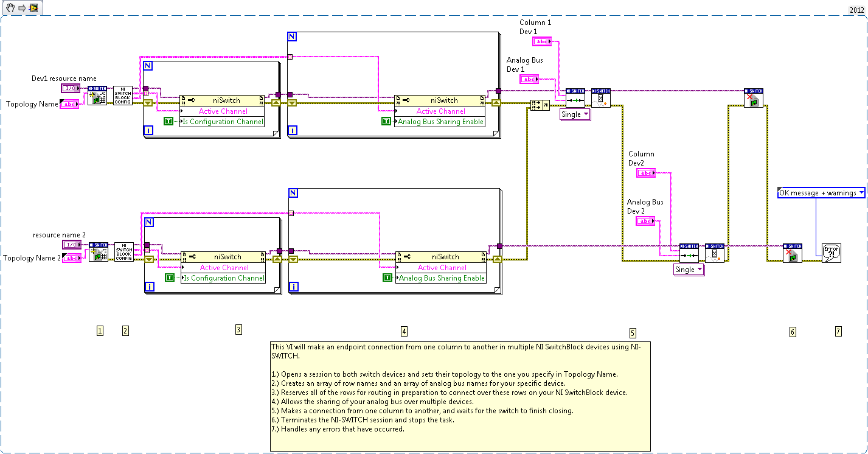The image size is (868, 454).
Task: Click niSwitch header of upper Is Configuration Channel node
Action: tap(223, 100)
